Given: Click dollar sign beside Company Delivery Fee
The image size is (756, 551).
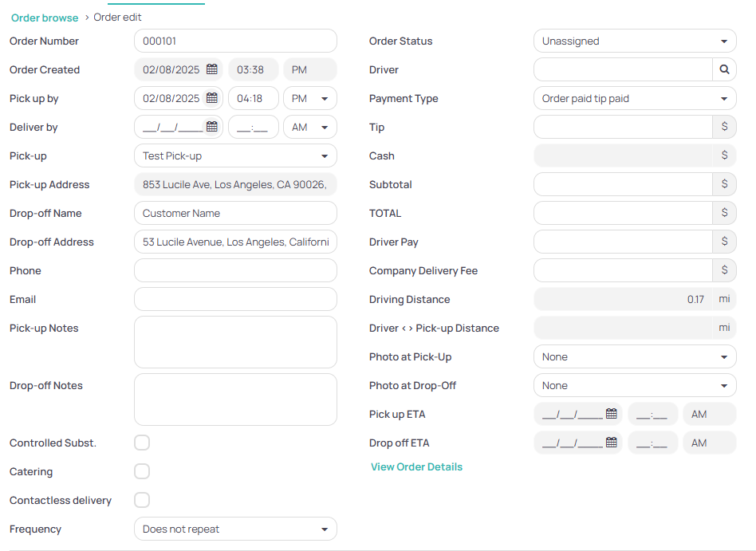Looking at the screenshot, I should pos(724,270).
